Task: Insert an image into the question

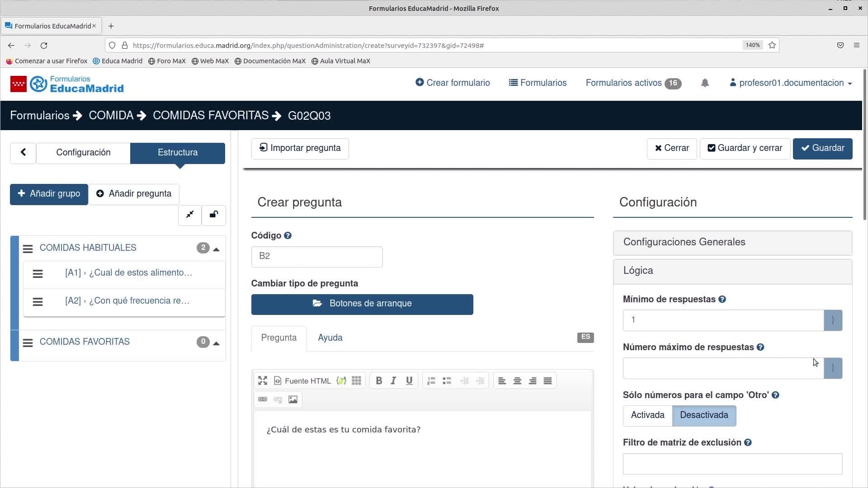Action: 293,399
